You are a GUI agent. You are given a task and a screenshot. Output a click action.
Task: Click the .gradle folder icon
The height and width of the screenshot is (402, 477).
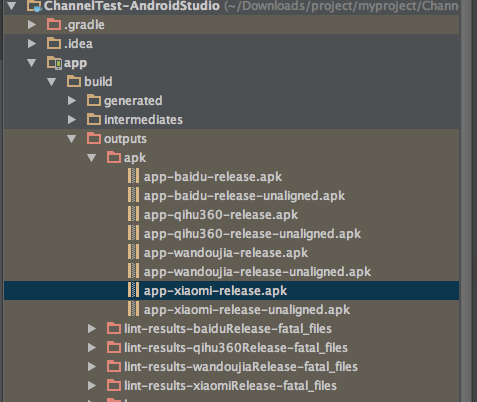54,24
